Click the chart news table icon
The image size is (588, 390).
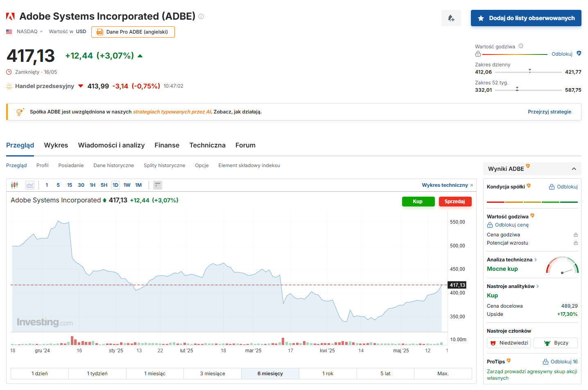(x=158, y=185)
